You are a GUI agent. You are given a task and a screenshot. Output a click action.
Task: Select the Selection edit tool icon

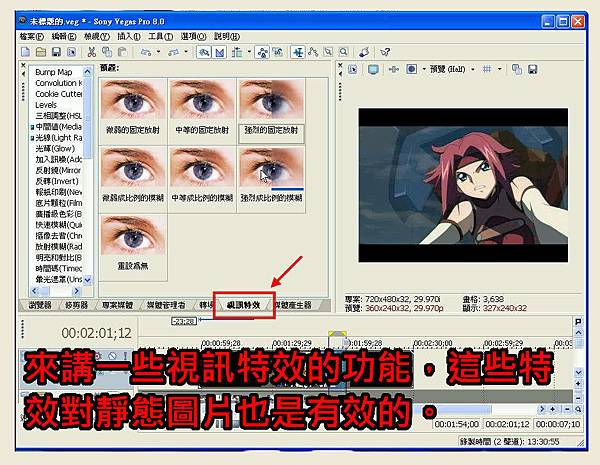(x=328, y=52)
